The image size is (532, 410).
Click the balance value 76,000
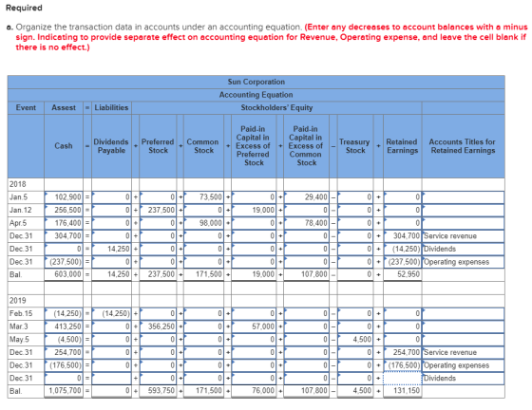coord(254,391)
